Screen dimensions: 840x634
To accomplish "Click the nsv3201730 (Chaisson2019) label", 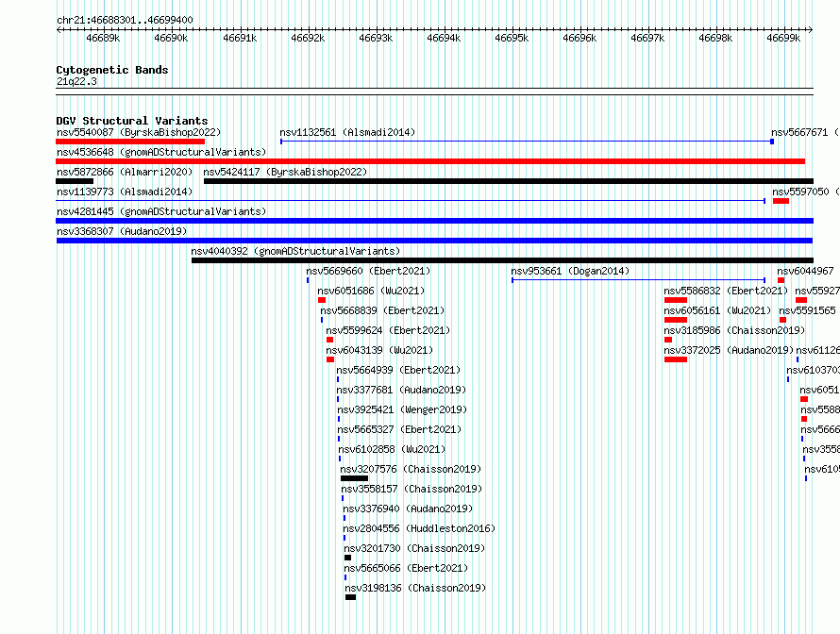I will [x=414, y=548].
